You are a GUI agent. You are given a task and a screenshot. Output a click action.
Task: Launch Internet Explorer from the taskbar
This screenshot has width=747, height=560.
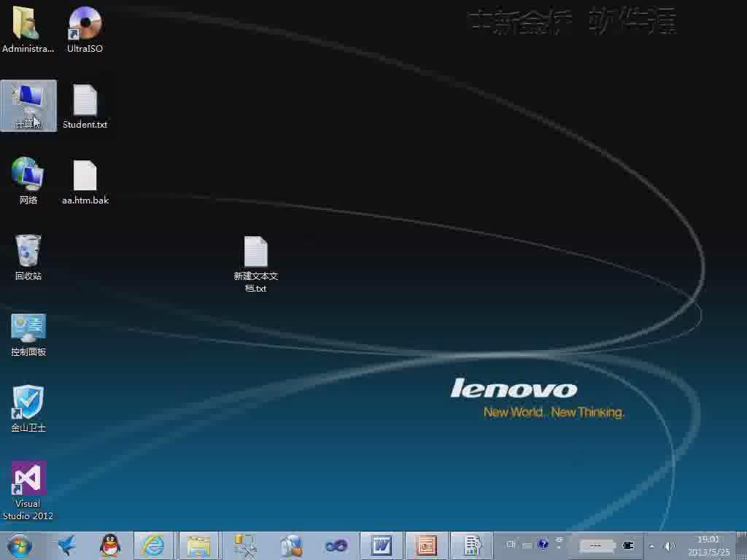pos(153,545)
